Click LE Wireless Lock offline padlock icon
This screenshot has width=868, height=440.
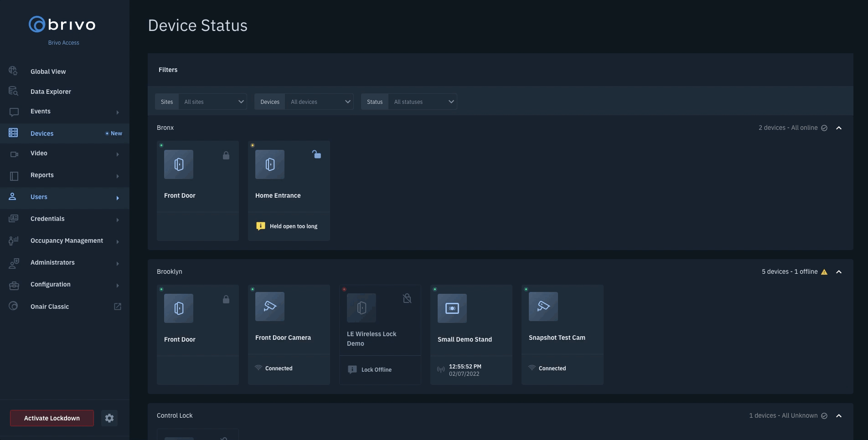coord(407,298)
